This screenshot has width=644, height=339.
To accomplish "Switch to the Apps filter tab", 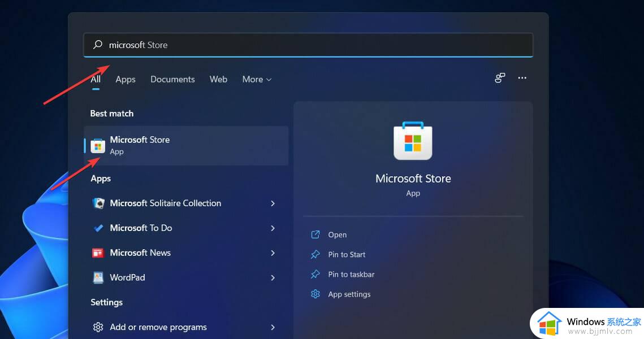I will tap(126, 79).
